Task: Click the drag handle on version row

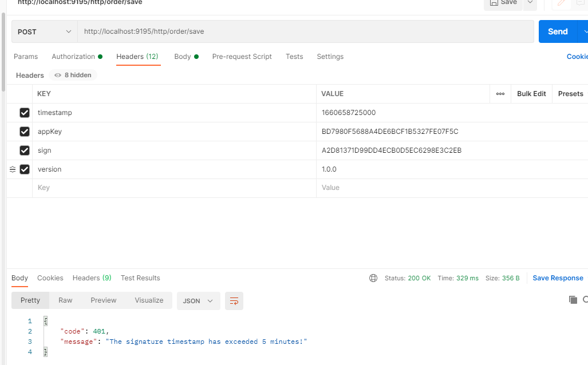Action: 13,169
